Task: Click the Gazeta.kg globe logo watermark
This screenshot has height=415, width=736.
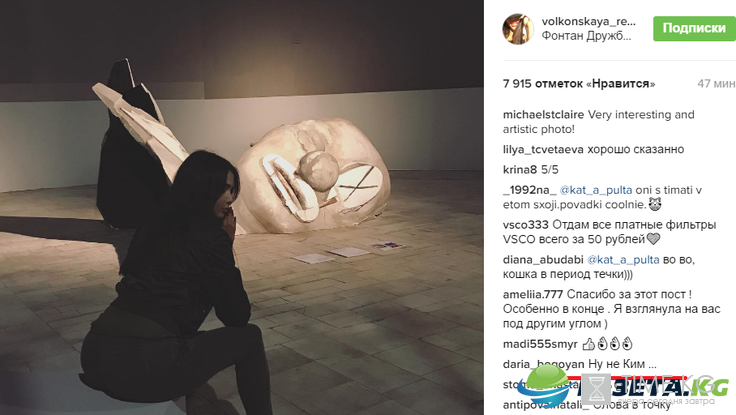Action: click(544, 385)
